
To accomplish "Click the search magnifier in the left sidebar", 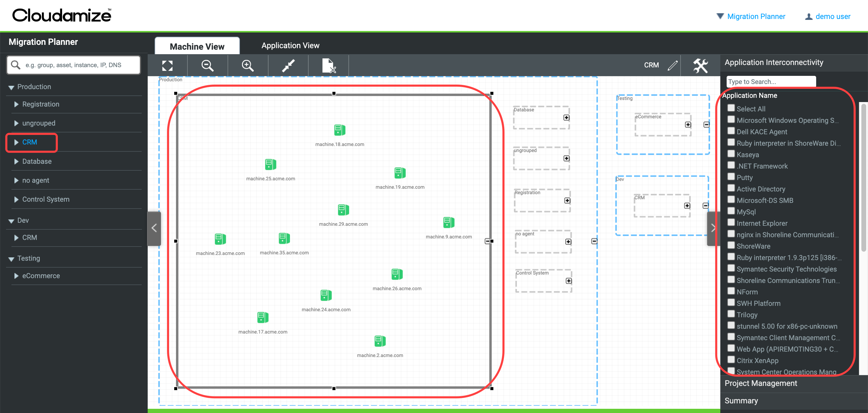I will [x=15, y=65].
